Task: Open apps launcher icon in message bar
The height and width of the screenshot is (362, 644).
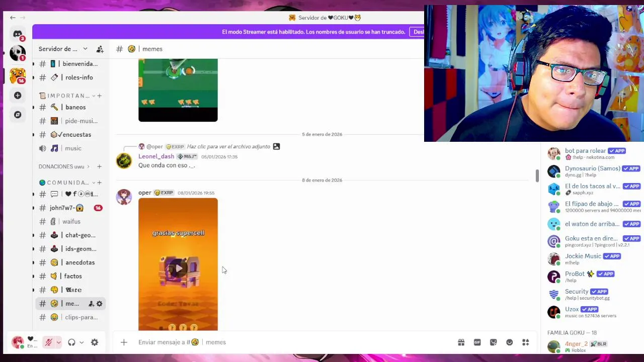Action: (525, 342)
